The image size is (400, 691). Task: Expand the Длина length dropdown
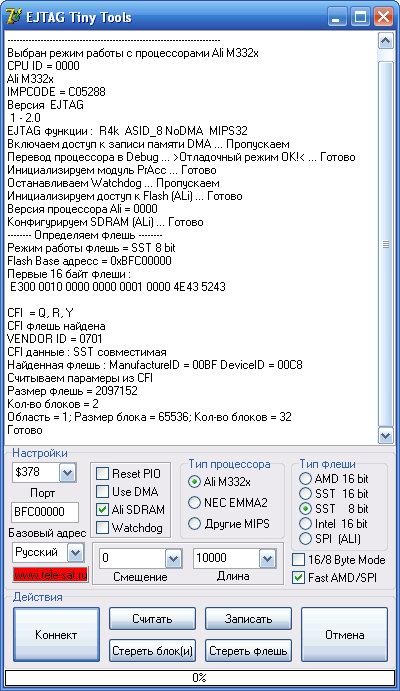[267, 559]
